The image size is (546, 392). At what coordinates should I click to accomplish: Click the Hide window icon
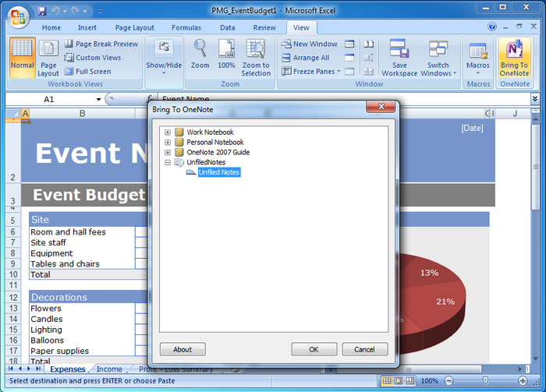point(349,58)
